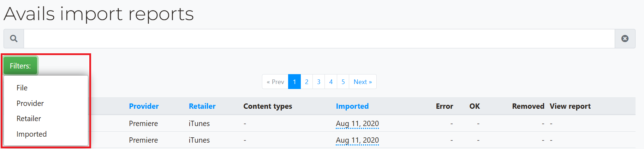Image resolution: width=644 pixels, height=149 pixels.
Task: Click the Next pagination link
Action: (363, 82)
